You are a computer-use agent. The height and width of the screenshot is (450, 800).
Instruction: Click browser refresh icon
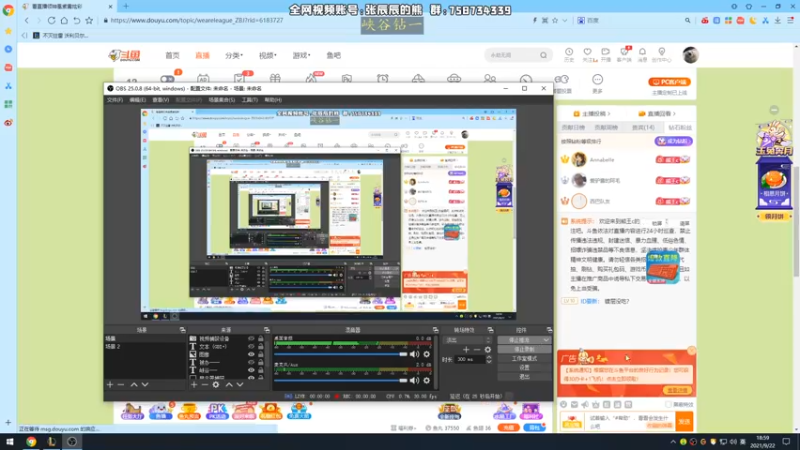52,20
